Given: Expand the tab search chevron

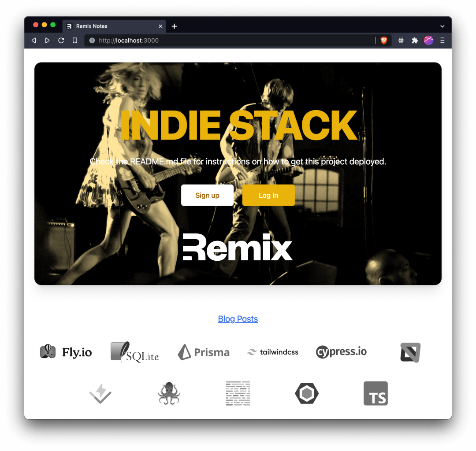Looking at the screenshot, I should (443, 26).
